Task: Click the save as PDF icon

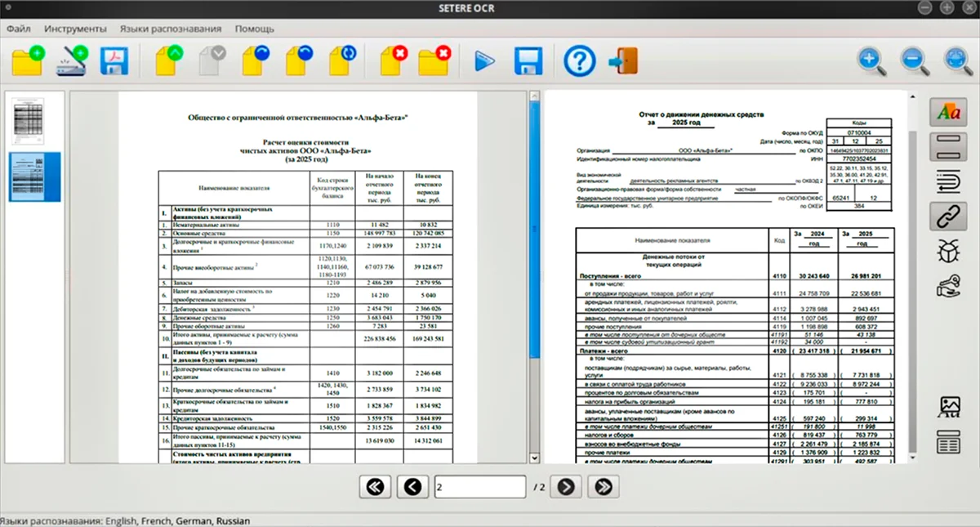Action: click(x=115, y=61)
